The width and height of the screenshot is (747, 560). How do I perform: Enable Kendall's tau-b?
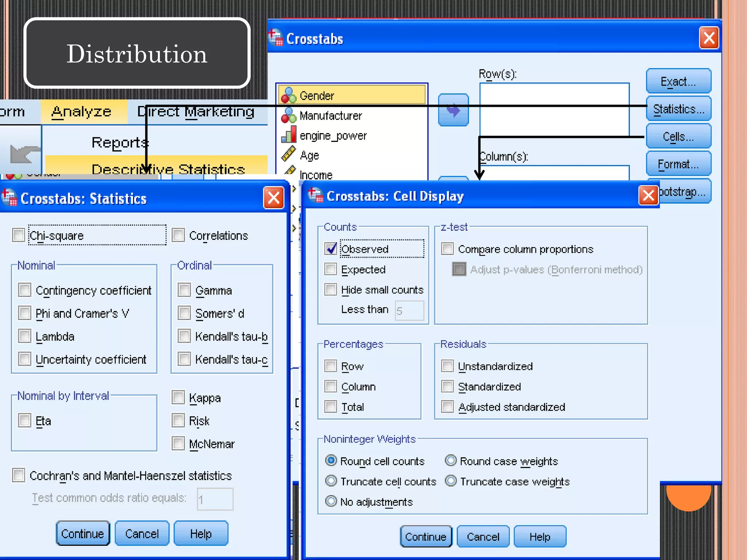point(184,336)
